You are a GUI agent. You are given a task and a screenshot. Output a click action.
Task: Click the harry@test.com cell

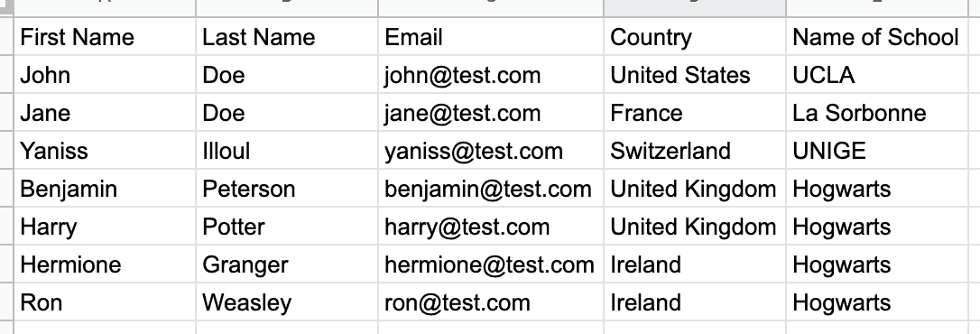tap(491, 227)
